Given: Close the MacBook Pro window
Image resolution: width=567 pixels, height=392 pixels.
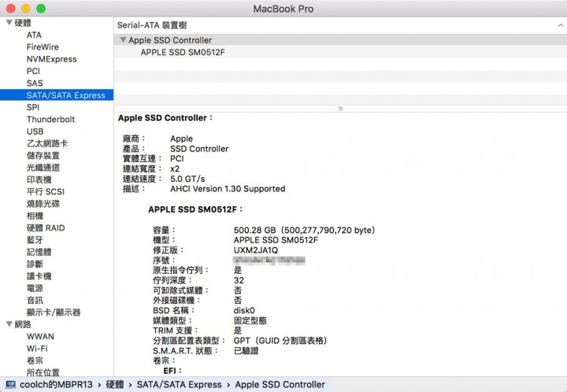Looking at the screenshot, I should 11,9.
